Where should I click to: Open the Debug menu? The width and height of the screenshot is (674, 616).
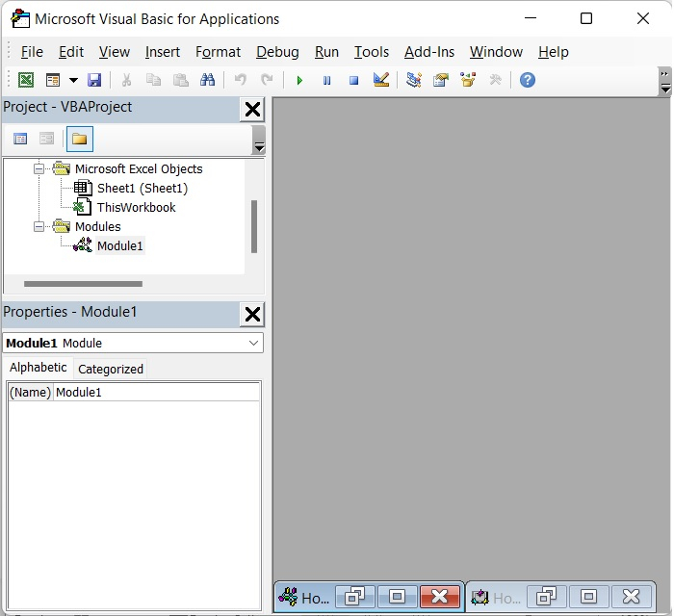[x=277, y=52]
